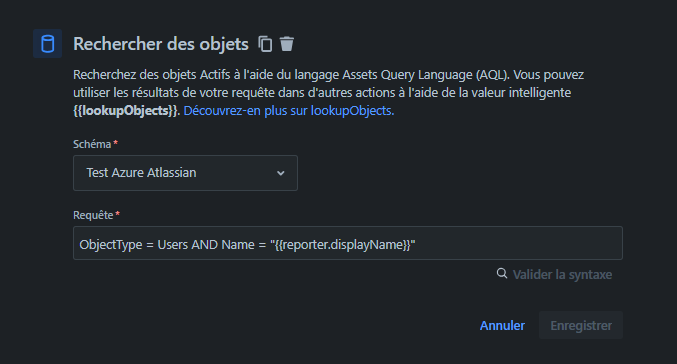The height and width of the screenshot is (364, 677).
Task: Click the Requête field label
Action: pos(93,215)
